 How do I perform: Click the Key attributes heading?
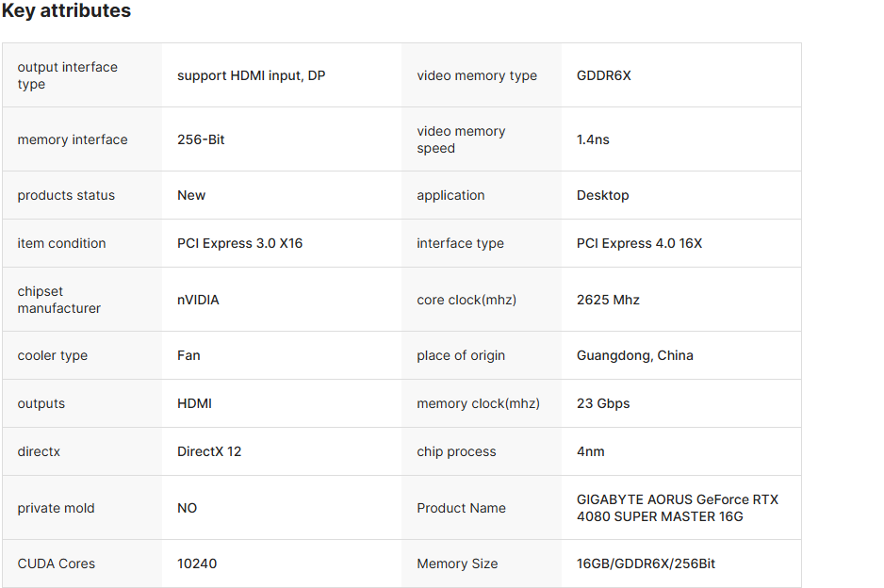66,11
